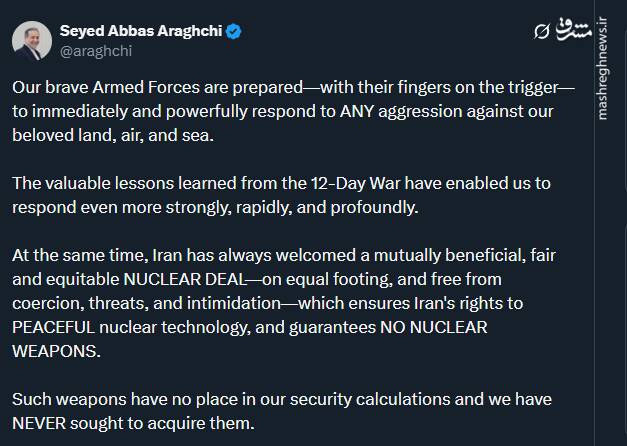
Task: Click the blue verified badge
Action: click(x=233, y=31)
